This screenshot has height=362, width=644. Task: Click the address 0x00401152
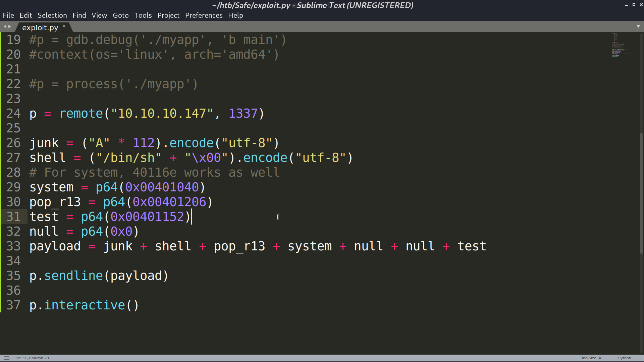click(x=147, y=217)
